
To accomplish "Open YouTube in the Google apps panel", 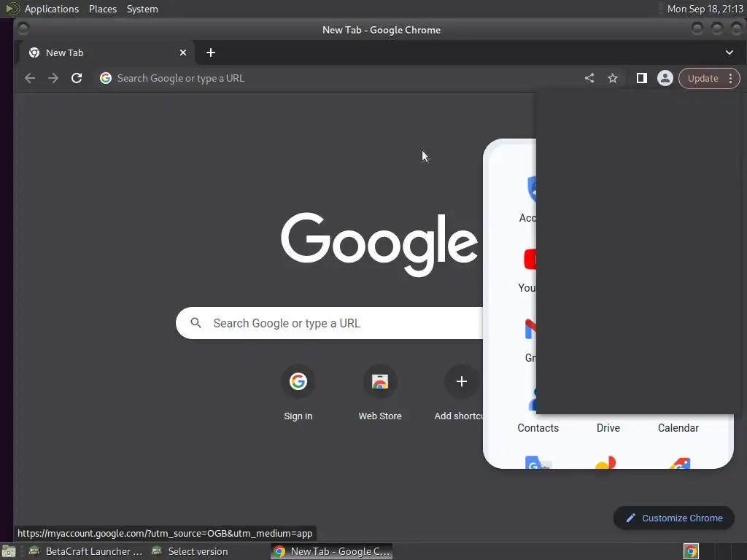I will pyautogui.click(x=528, y=270).
